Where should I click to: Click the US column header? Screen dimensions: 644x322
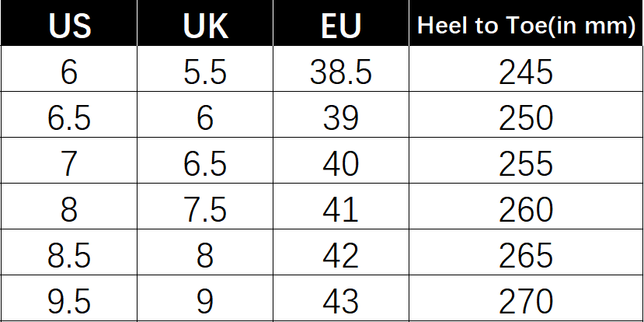coord(68,23)
